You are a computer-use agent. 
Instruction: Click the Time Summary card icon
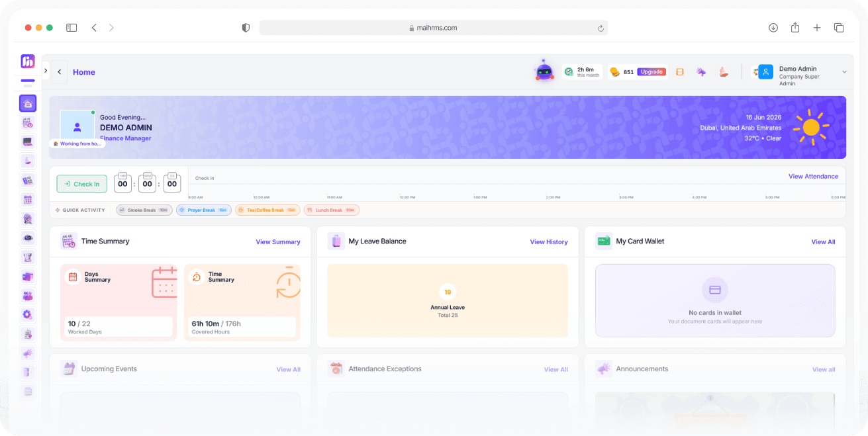click(x=69, y=241)
